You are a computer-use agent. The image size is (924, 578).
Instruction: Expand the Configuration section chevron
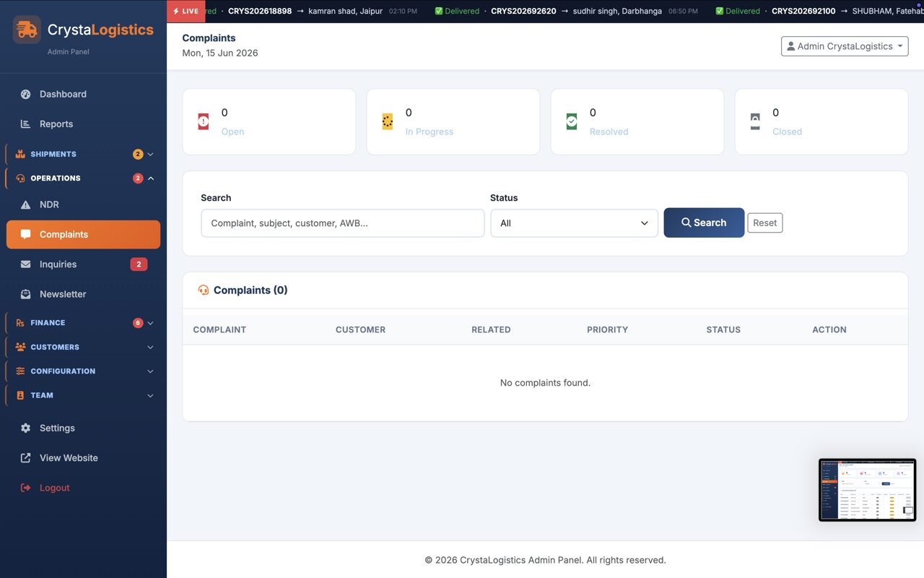pyautogui.click(x=151, y=371)
